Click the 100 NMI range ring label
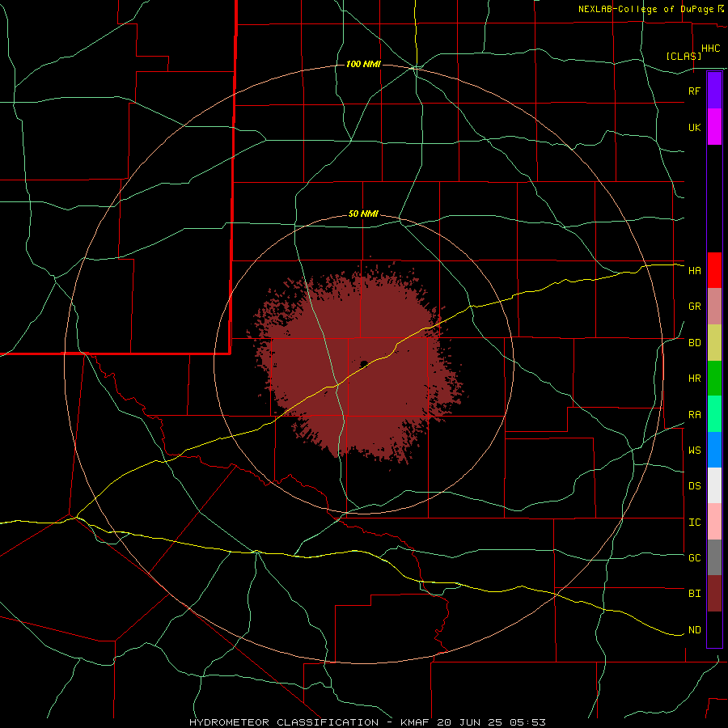 pos(363,64)
